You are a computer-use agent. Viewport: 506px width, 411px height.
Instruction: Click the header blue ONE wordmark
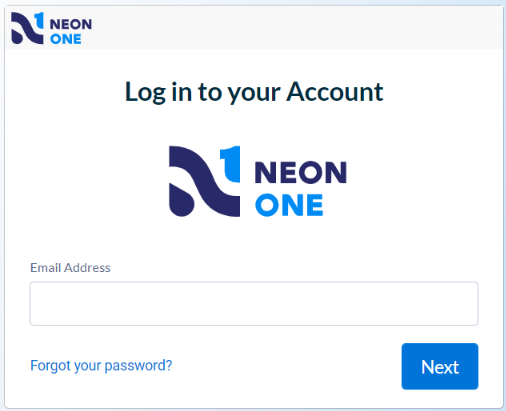(66, 39)
